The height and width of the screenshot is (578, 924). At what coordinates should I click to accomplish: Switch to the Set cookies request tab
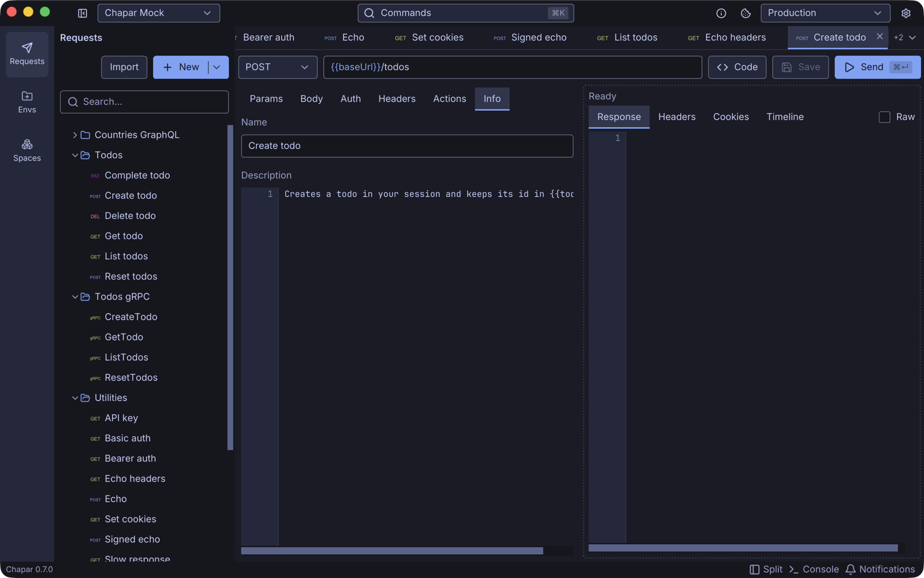tap(429, 38)
